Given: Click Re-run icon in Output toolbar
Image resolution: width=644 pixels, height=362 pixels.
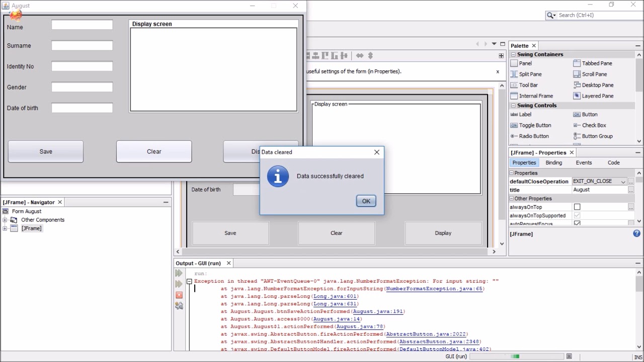Looking at the screenshot, I should point(179,274).
